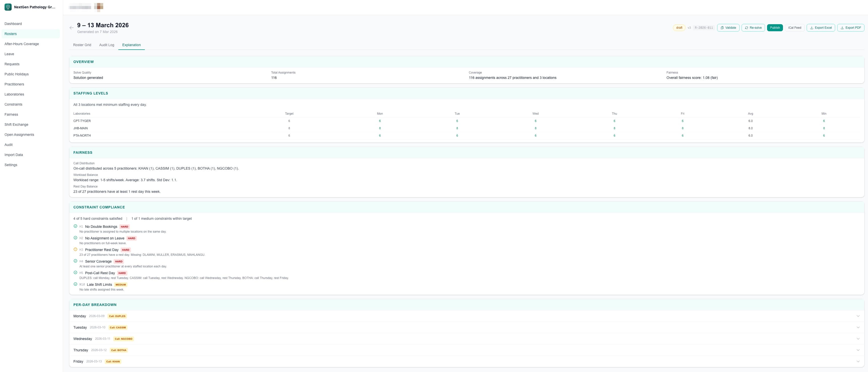Click the JHB-MAIN laboratory row label
This screenshot has width=868, height=372.
tap(80, 129)
